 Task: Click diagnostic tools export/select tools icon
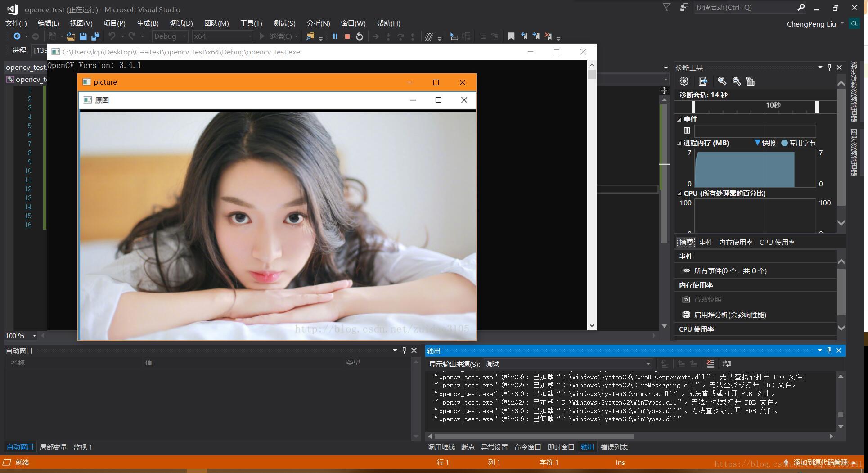click(703, 81)
